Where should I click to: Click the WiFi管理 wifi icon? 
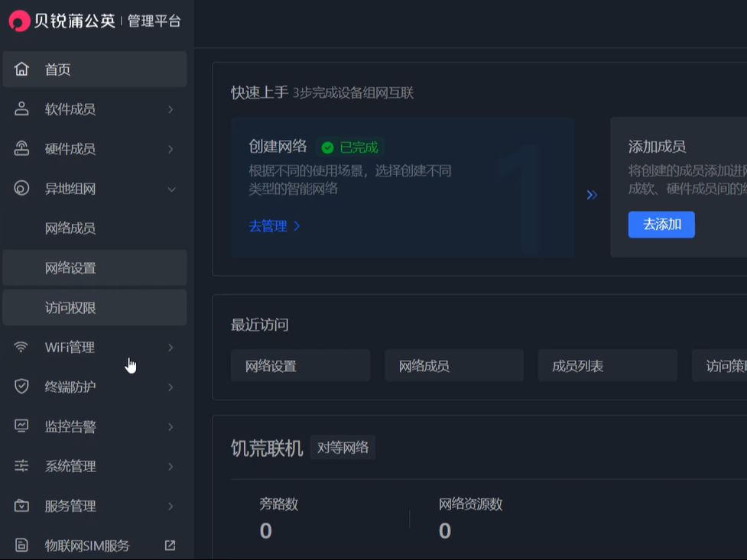tap(21, 347)
